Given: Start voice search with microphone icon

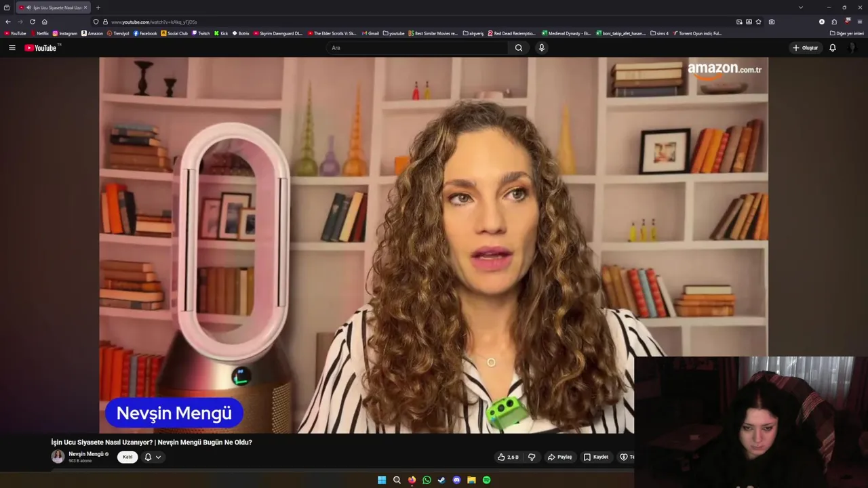Looking at the screenshot, I should (541, 47).
